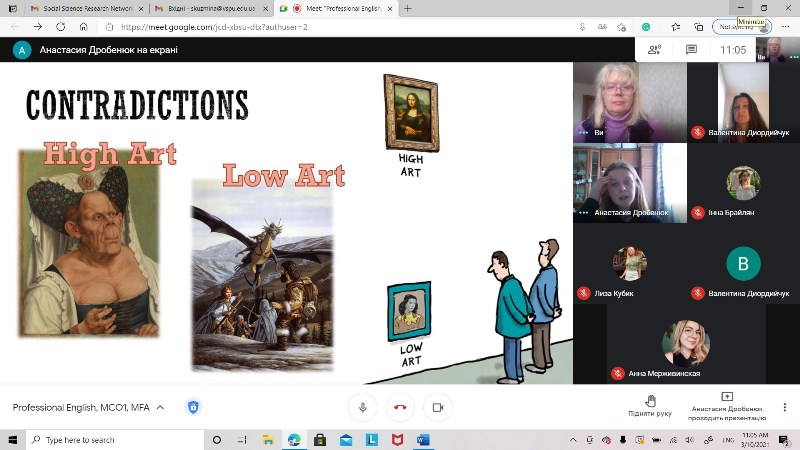Click the blue security shield icon
Screen dimensions: 800x450
pos(193,407)
